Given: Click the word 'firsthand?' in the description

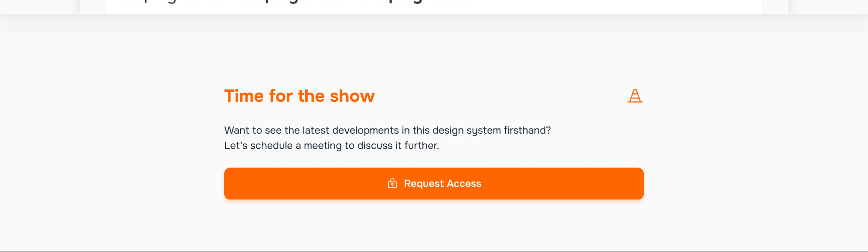Looking at the screenshot, I should pyautogui.click(x=528, y=130).
